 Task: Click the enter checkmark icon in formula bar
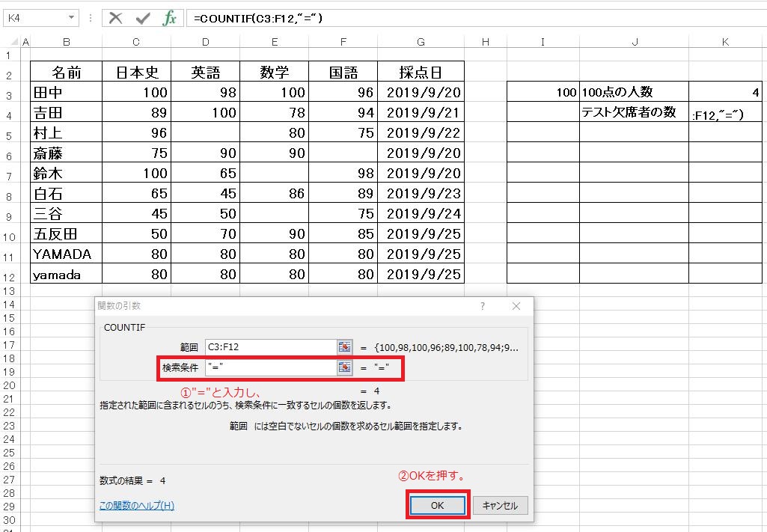point(143,18)
